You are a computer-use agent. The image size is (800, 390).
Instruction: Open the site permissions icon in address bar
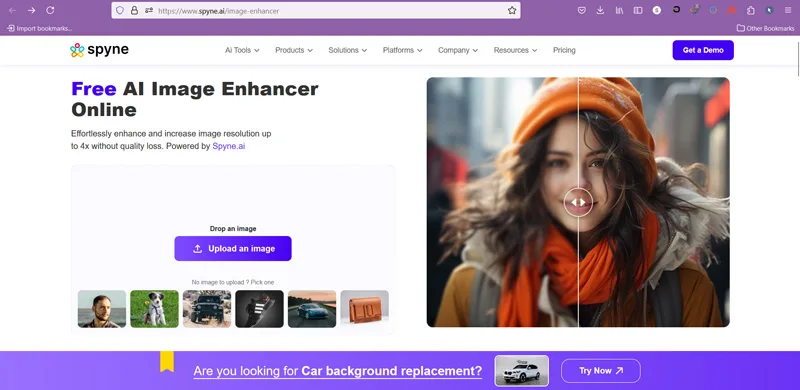click(149, 10)
